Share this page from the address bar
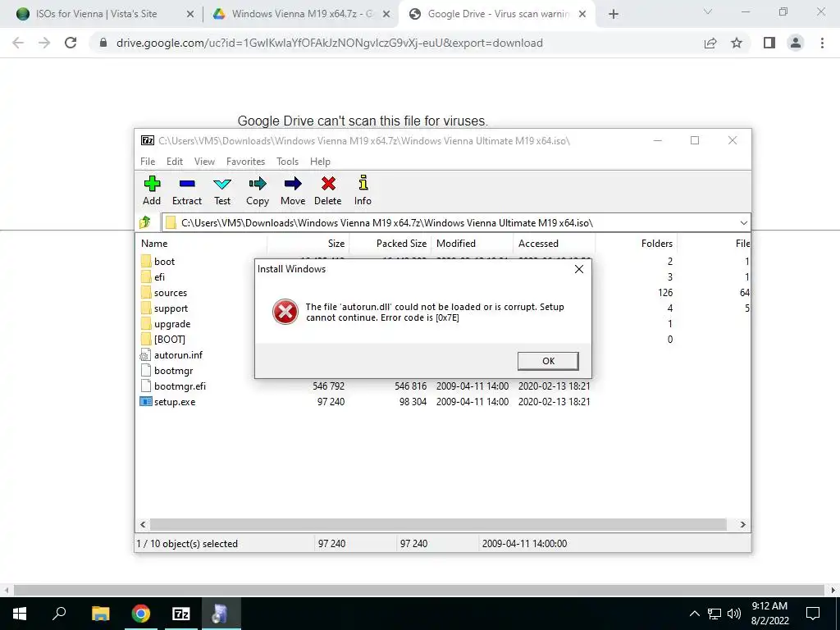The image size is (840, 630). (x=710, y=43)
